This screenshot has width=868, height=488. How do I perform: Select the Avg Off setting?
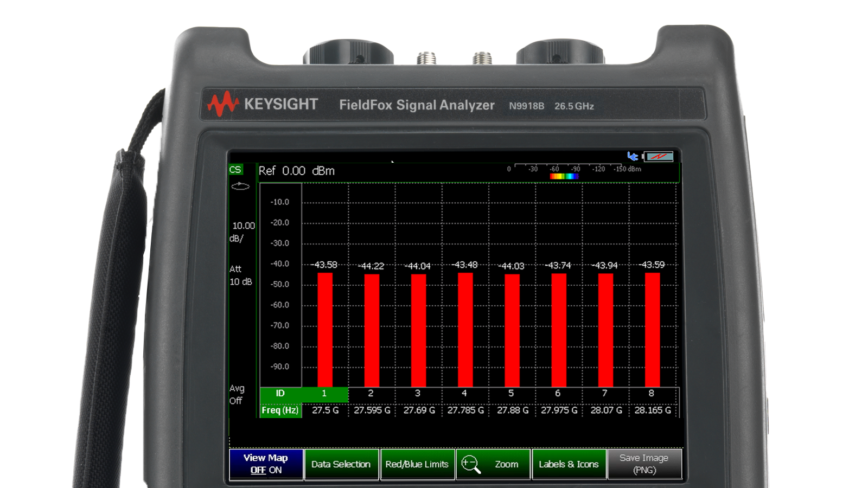pos(237,395)
